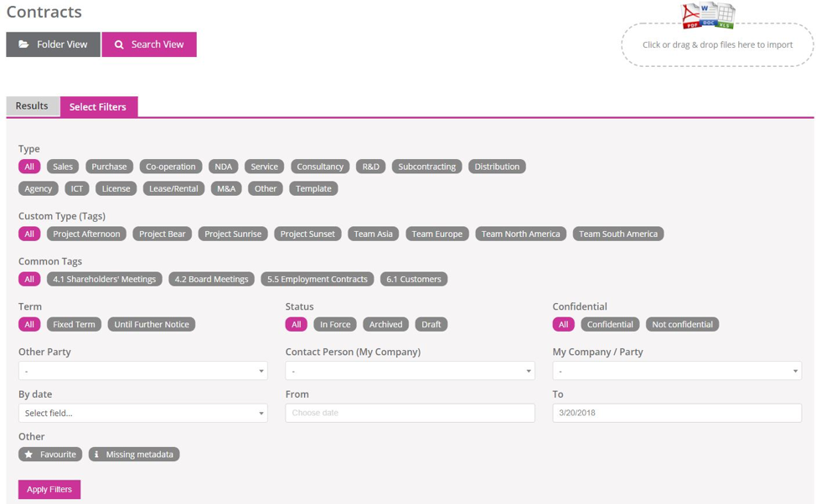Click the To date field showing 3/20/2018
816x504 pixels.
tap(676, 412)
